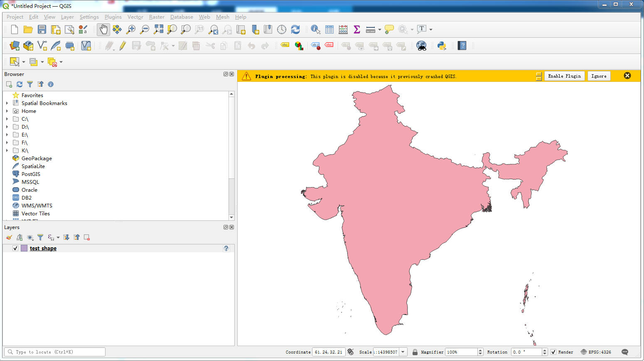Activate the Identify Features tool
644x361 pixels.
(315, 29)
